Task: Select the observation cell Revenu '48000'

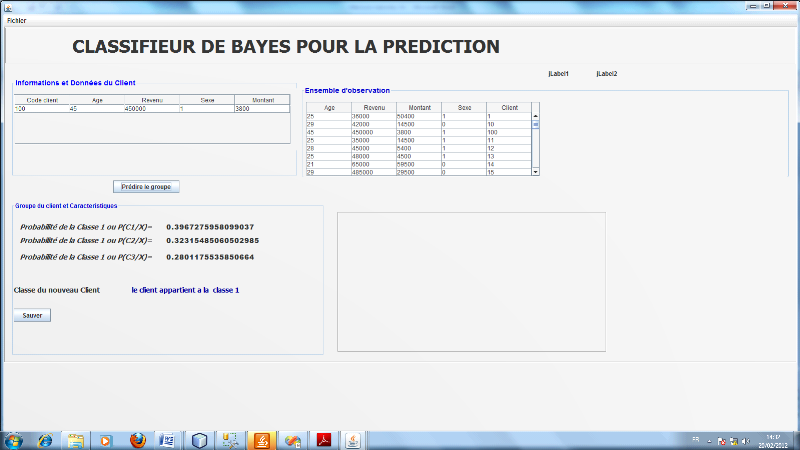Action: point(374,157)
